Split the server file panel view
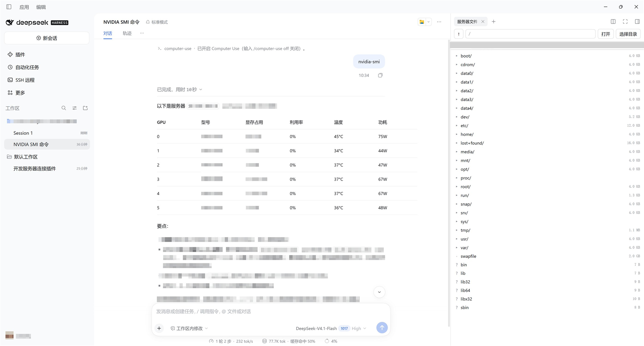This screenshot has height=346, width=644. 613,22
